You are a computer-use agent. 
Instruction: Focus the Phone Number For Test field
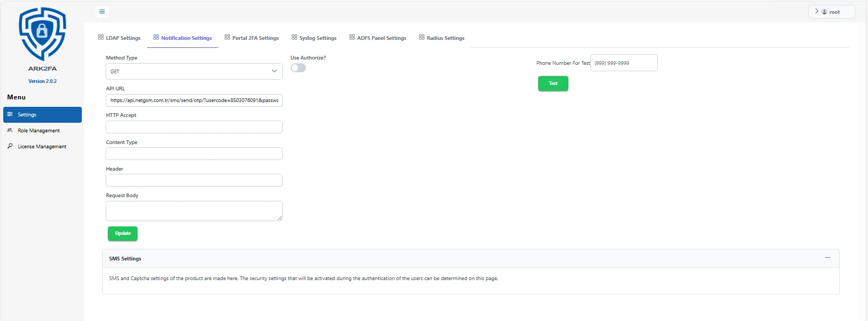coord(623,63)
